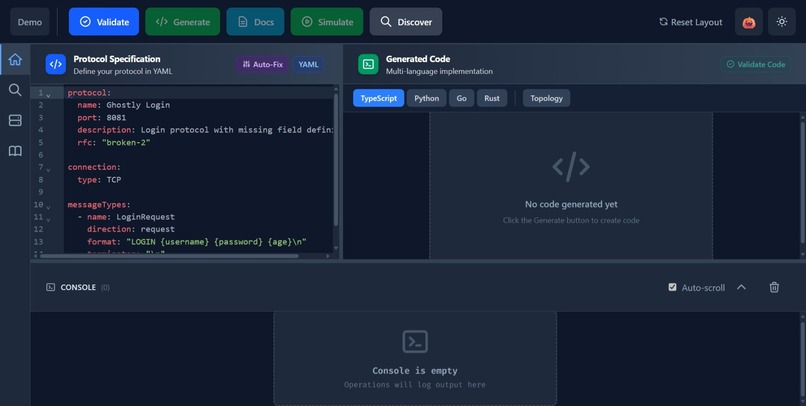Open the server icon in the sidebar
This screenshot has height=406, width=806.
coord(15,120)
